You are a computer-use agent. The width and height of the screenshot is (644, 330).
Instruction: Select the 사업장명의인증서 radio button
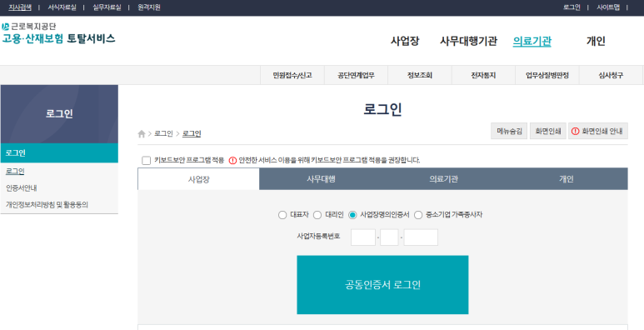pyautogui.click(x=352, y=215)
